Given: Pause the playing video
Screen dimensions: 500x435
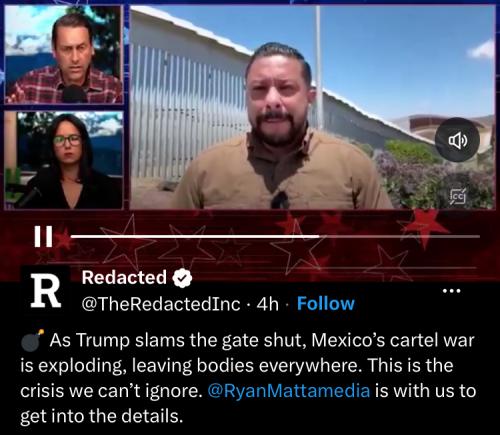Looking at the screenshot, I should [x=43, y=236].
